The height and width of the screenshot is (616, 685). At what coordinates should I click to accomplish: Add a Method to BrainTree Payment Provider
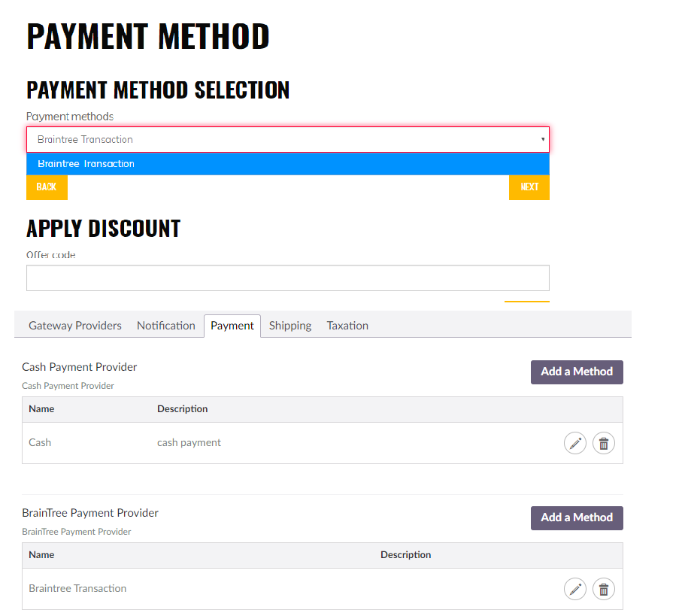577,518
